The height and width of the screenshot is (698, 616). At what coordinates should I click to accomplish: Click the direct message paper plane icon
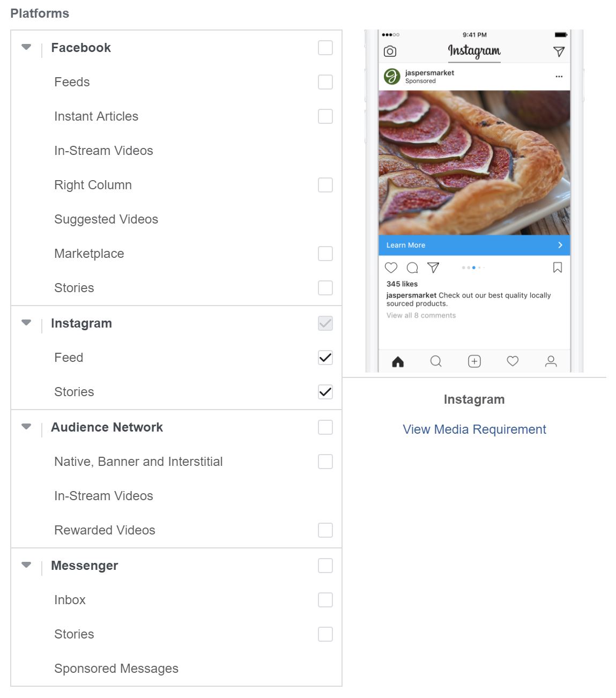click(559, 51)
